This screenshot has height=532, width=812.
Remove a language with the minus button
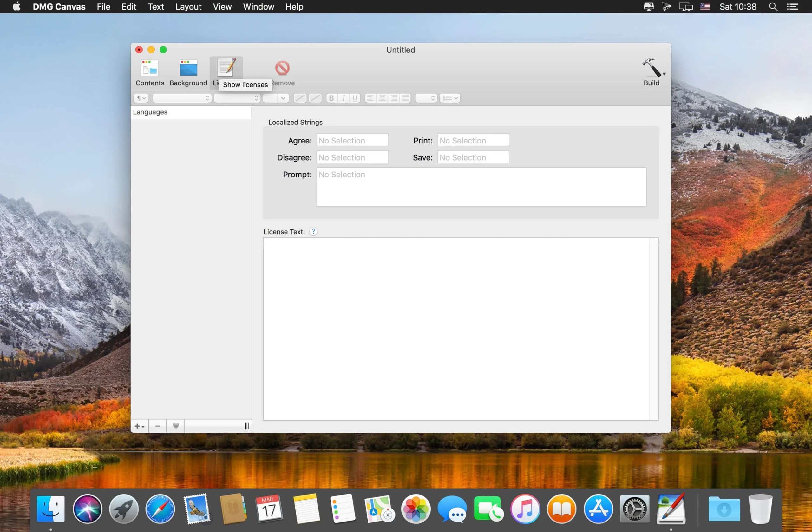tap(157, 426)
